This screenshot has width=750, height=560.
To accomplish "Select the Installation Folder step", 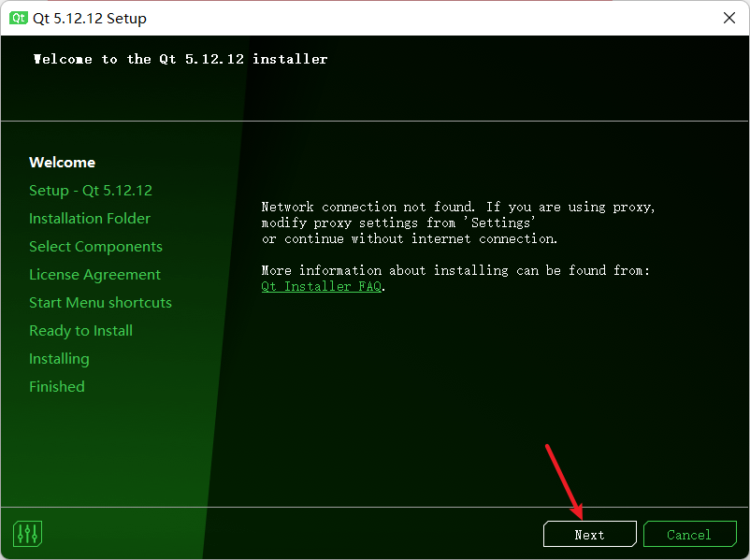I will 90,219.
